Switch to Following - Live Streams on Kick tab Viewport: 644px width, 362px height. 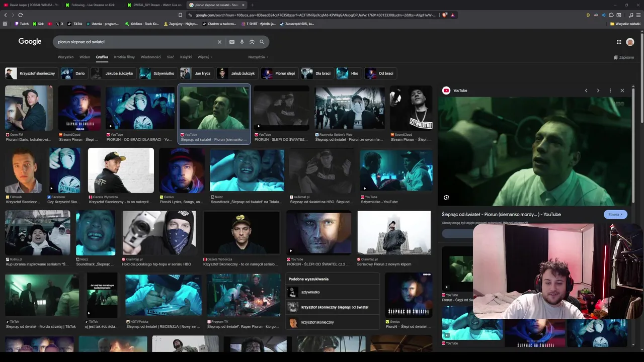(x=93, y=5)
